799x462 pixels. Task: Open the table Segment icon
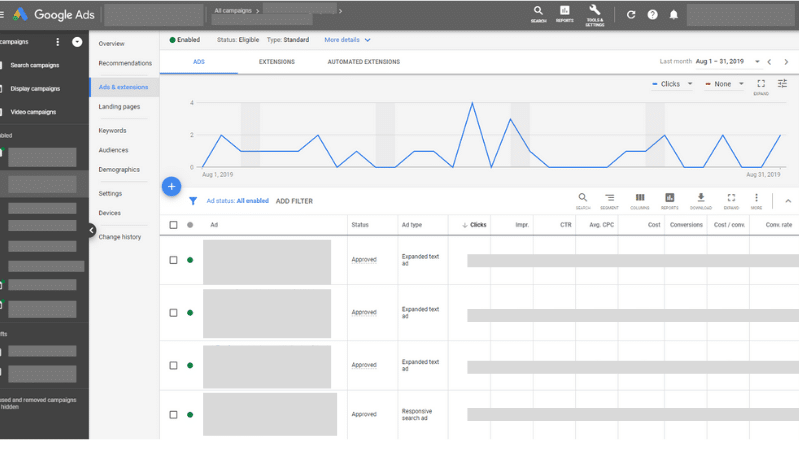[609, 201]
